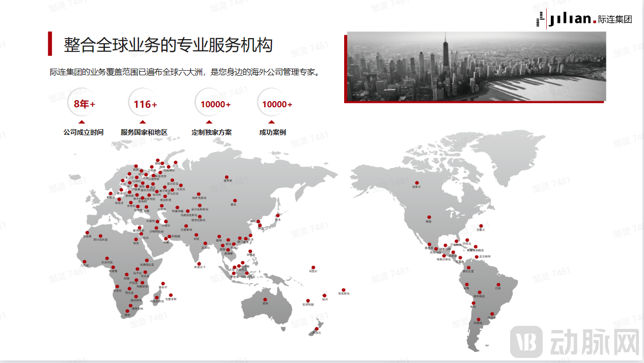The height and width of the screenshot is (363, 644).
Task: Click the Mongolia (蒙古) map marker
Action: (234, 201)
